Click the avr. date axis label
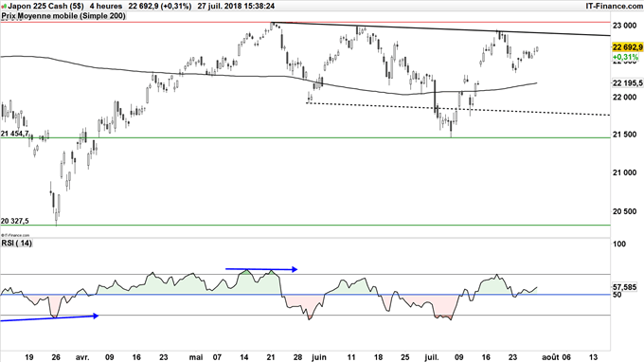The height and width of the screenshot is (362, 644). coord(82,357)
